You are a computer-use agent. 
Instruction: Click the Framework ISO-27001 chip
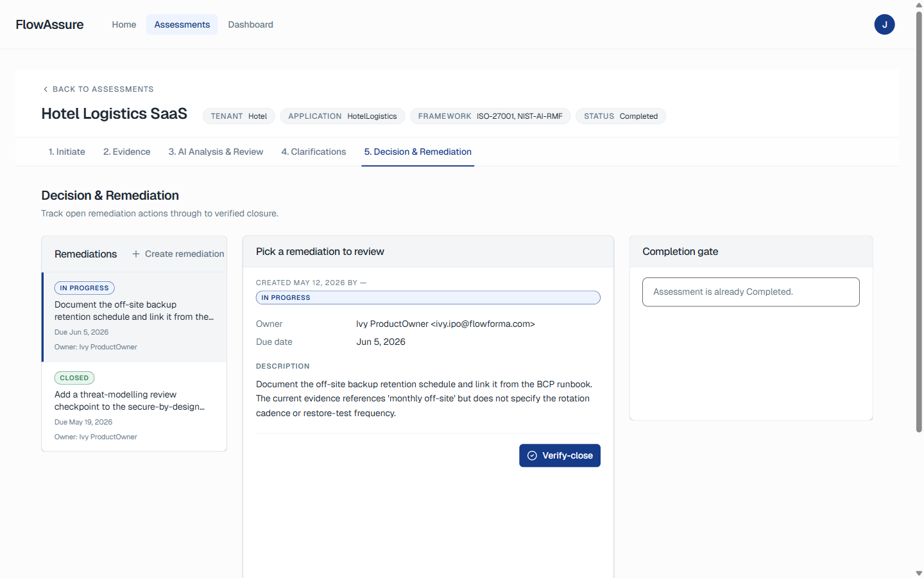pyautogui.click(x=490, y=116)
